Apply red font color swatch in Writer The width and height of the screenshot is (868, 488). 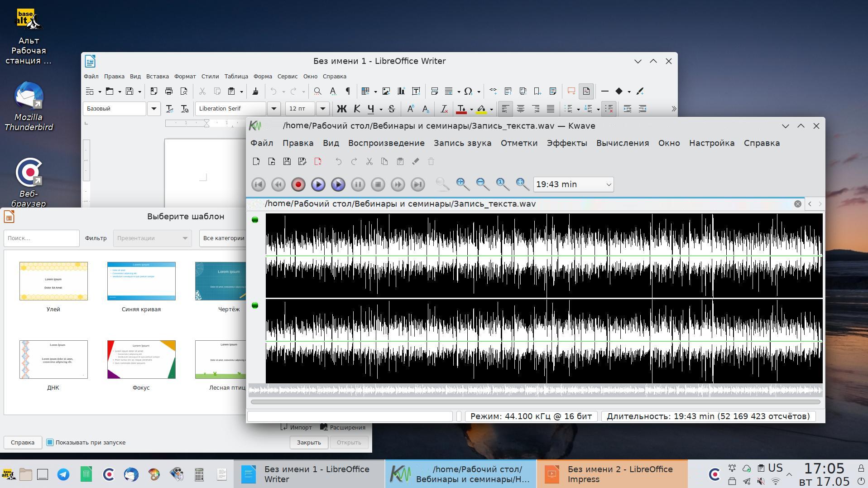(461, 109)
